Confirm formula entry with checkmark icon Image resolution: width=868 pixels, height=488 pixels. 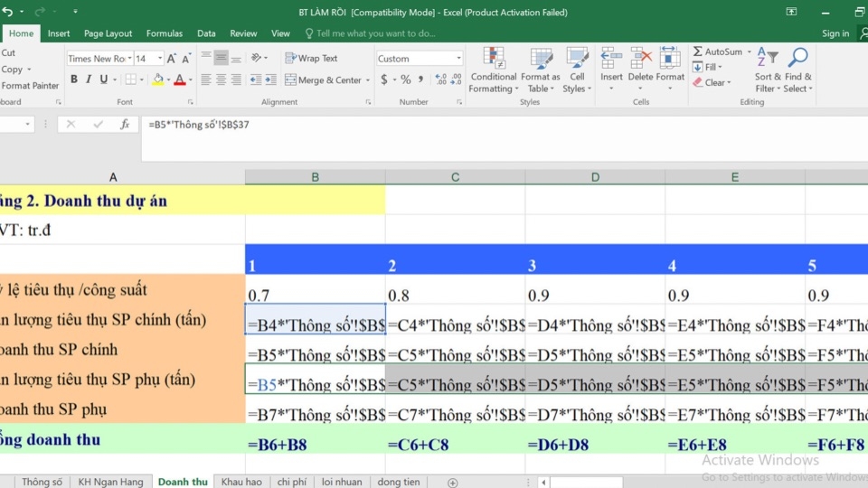98,125
